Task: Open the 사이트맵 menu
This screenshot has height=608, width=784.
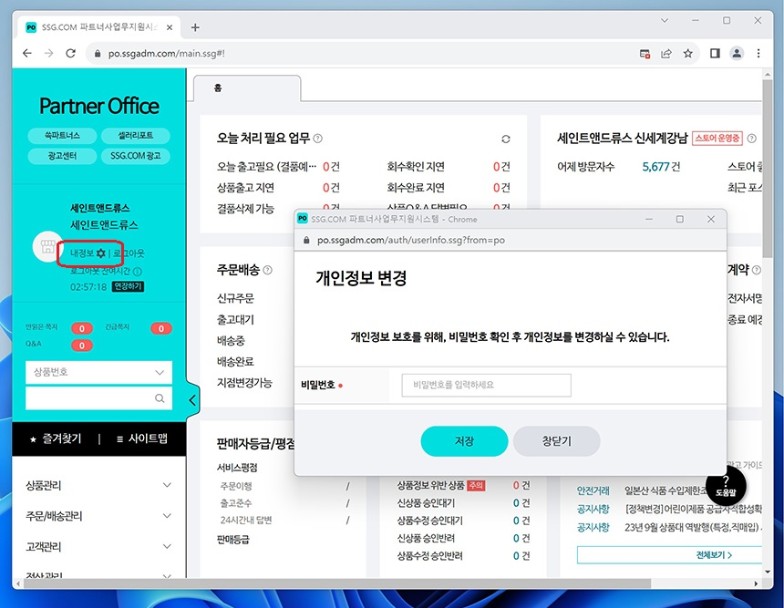Action: click(x=142, y=439)
